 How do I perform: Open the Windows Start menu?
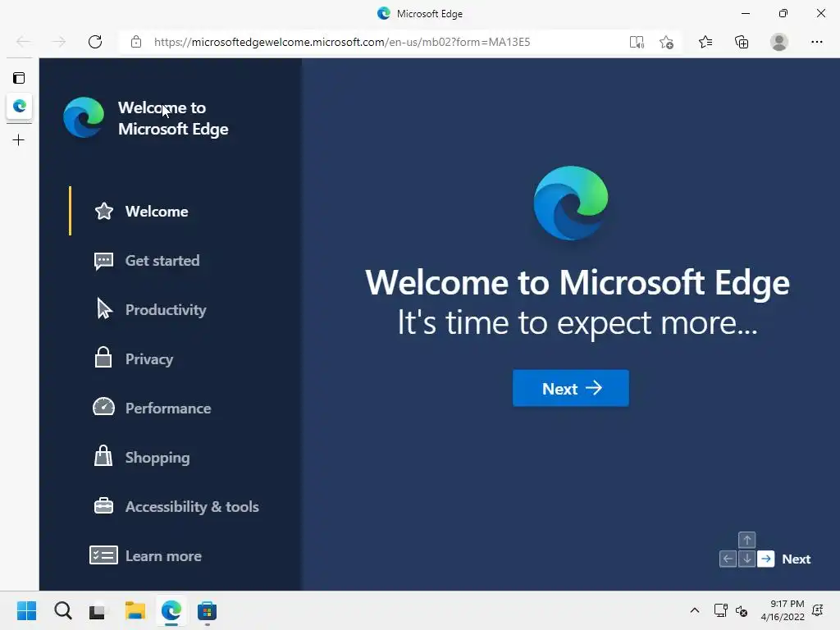27,610
